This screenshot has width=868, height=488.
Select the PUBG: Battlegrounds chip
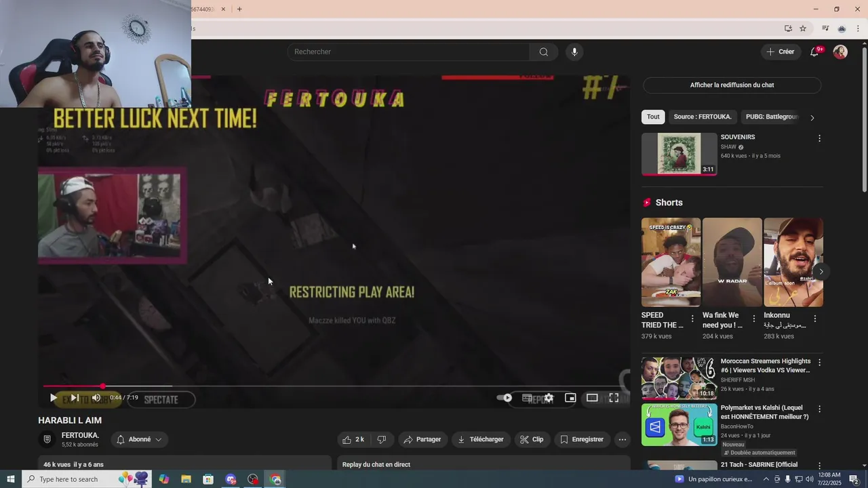coord(772,117)
